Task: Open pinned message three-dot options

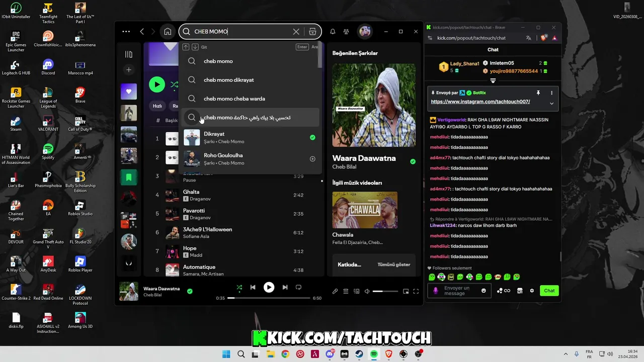Action: pos(551,93)
